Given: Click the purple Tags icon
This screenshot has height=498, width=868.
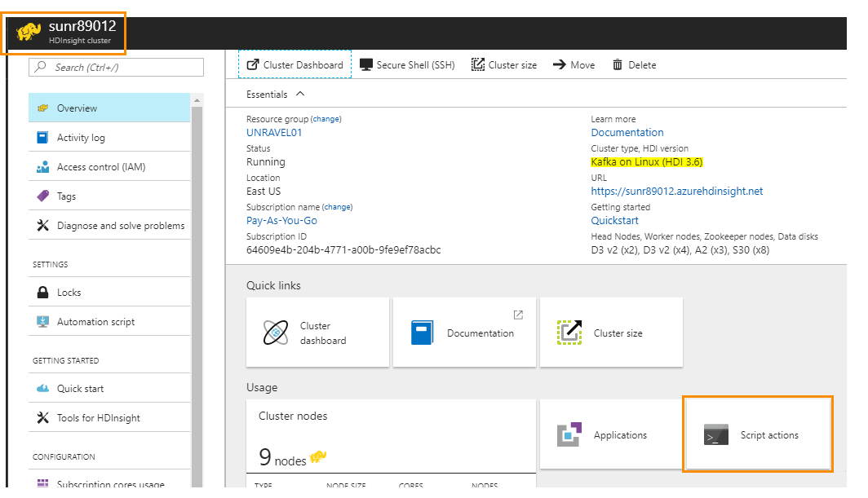Looking at the screenshot, I should click(42, 196).
